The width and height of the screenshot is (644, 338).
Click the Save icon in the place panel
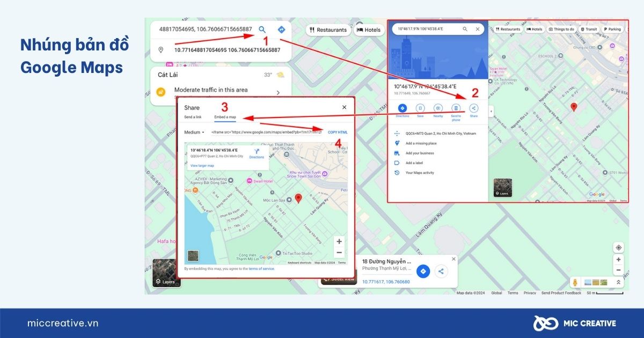point(420,108)
